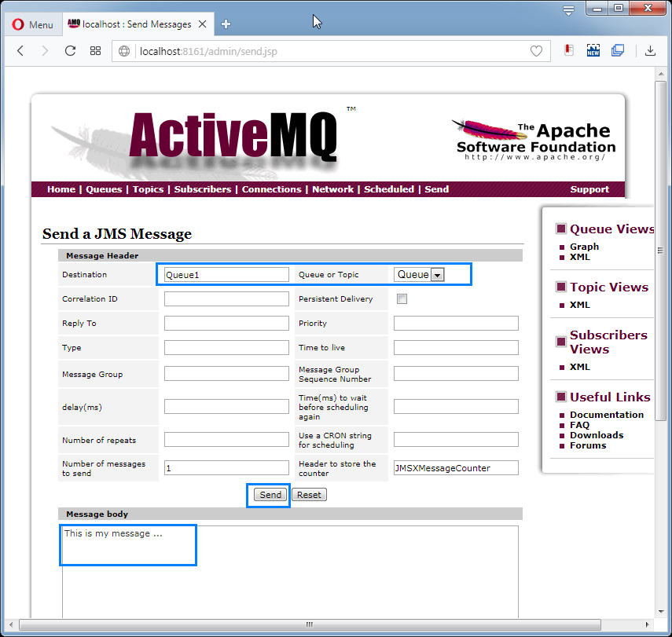Open Connections in navigation bar
Image resolution: width=672 pixels, height=637 pixels.
point(272,189)
